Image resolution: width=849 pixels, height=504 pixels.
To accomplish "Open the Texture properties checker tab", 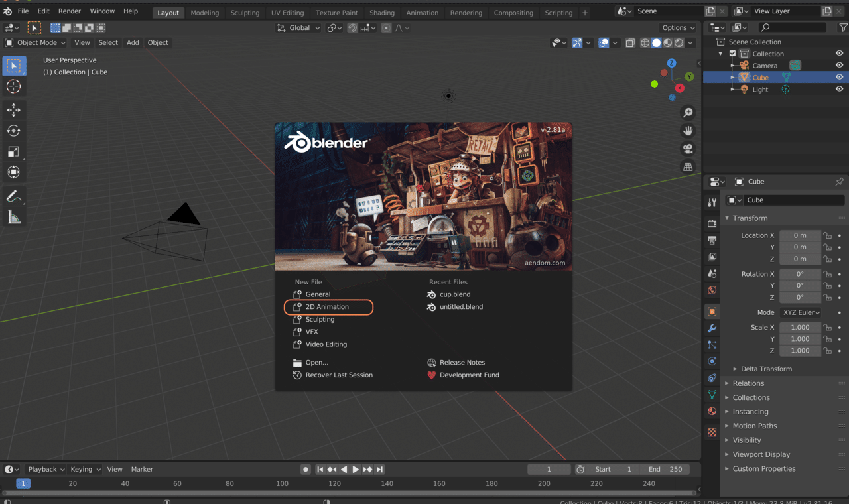I will click(x=712, y=432).
